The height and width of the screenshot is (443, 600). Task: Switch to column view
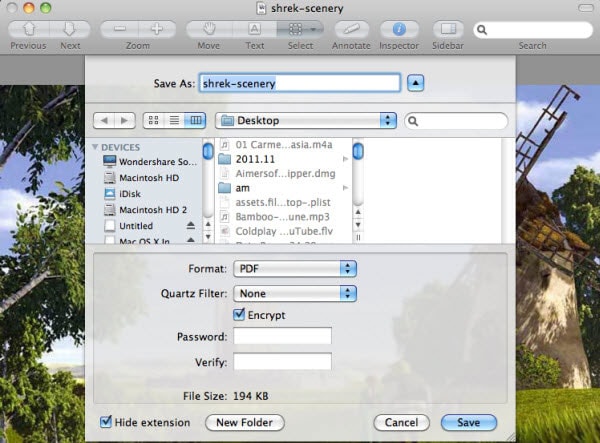(195, 121)
